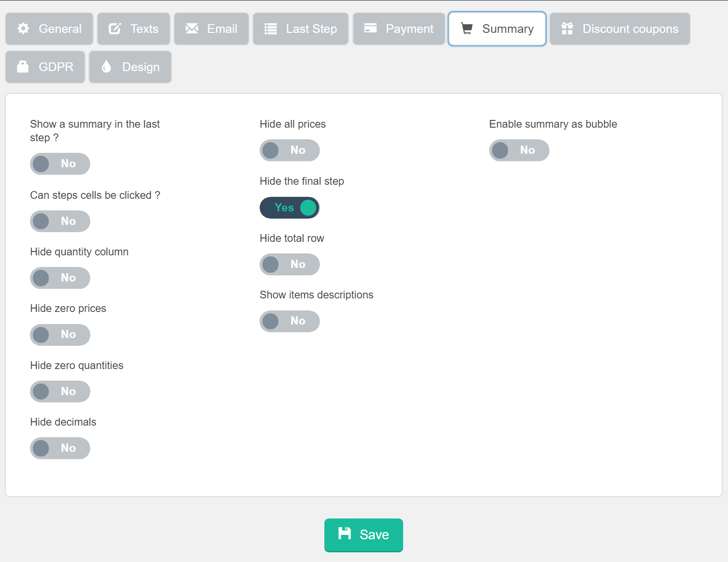Disable 'Hide the final step'
Screen dimensions: 728x562
click(x=290, y=207)
